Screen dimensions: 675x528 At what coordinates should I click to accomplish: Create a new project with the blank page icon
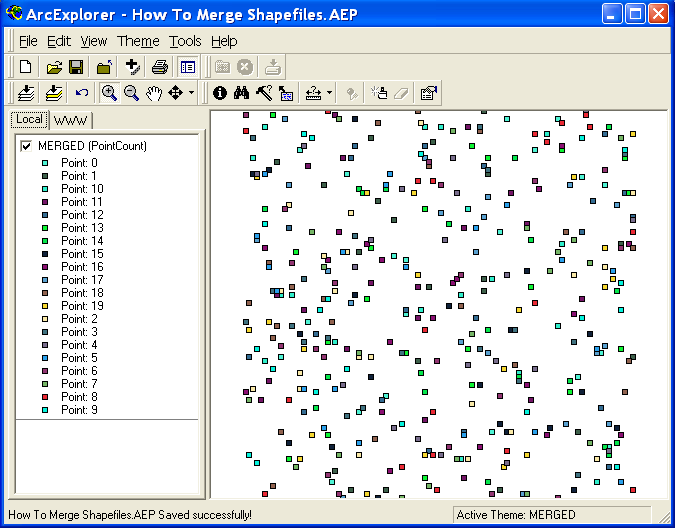[x=25, y=67]
